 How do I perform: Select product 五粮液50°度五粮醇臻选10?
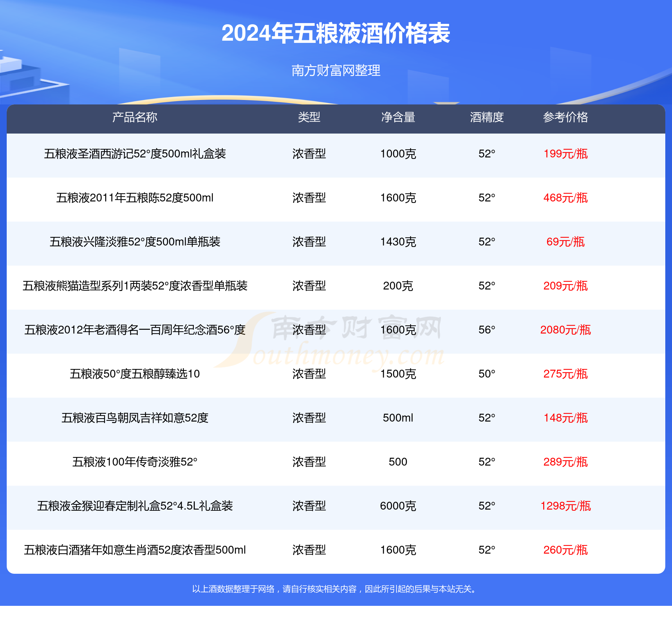(135, 374)
